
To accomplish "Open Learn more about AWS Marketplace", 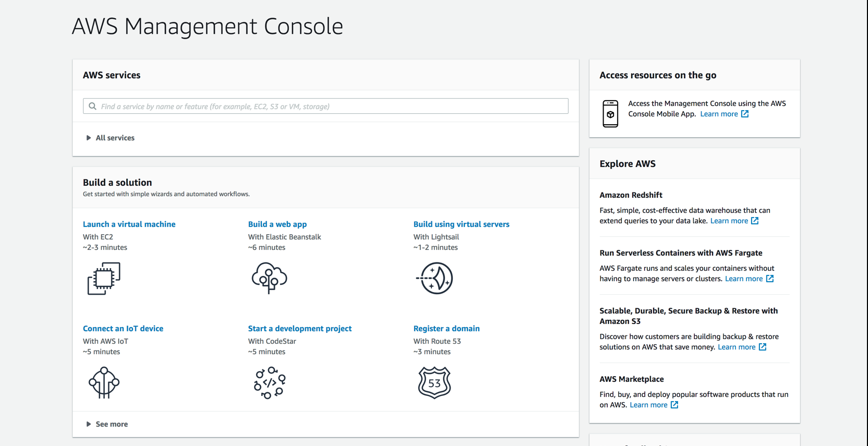I will coord(648,405).
